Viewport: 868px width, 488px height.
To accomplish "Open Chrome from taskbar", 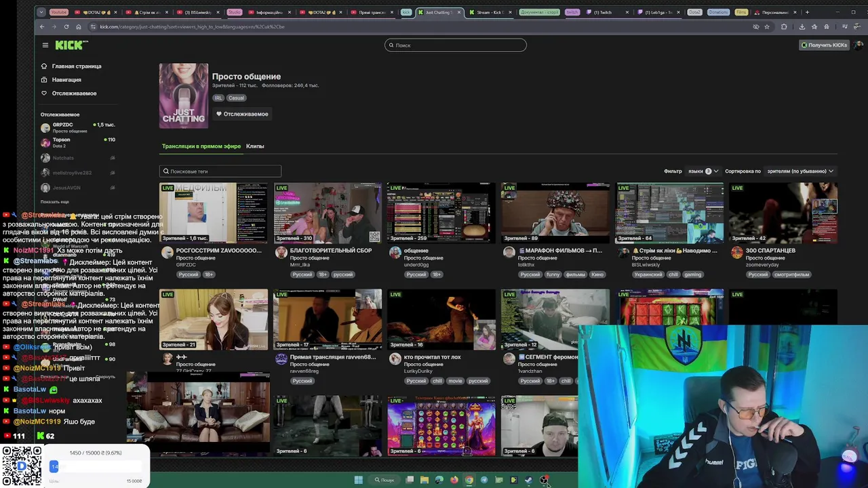I will click(469, 480).
